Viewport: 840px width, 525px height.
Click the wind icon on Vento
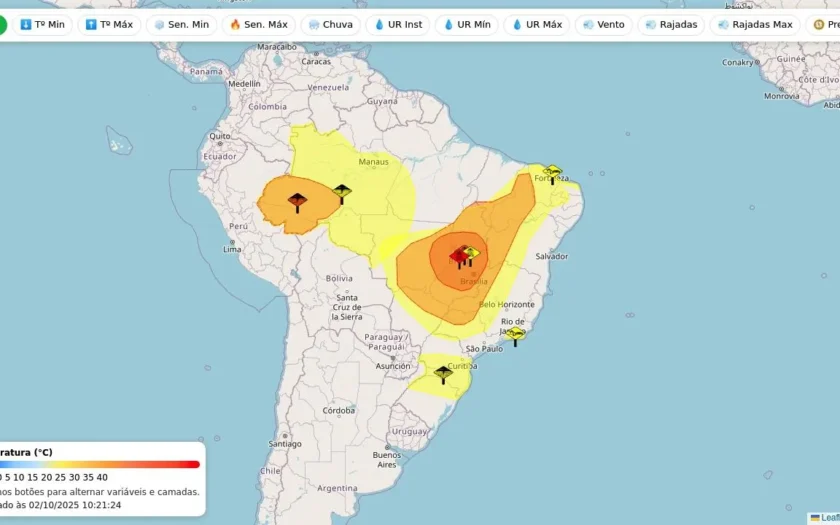(x=588, y=25)
